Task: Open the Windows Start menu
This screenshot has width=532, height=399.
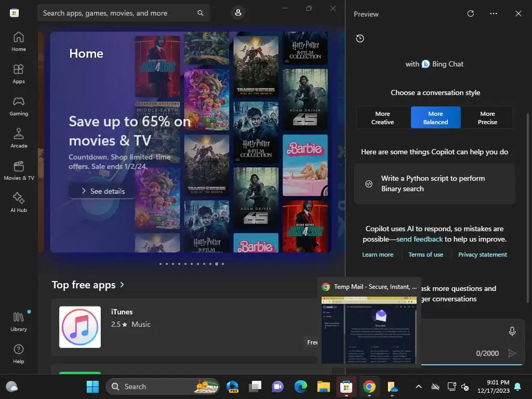Action: tap(92, 387)
